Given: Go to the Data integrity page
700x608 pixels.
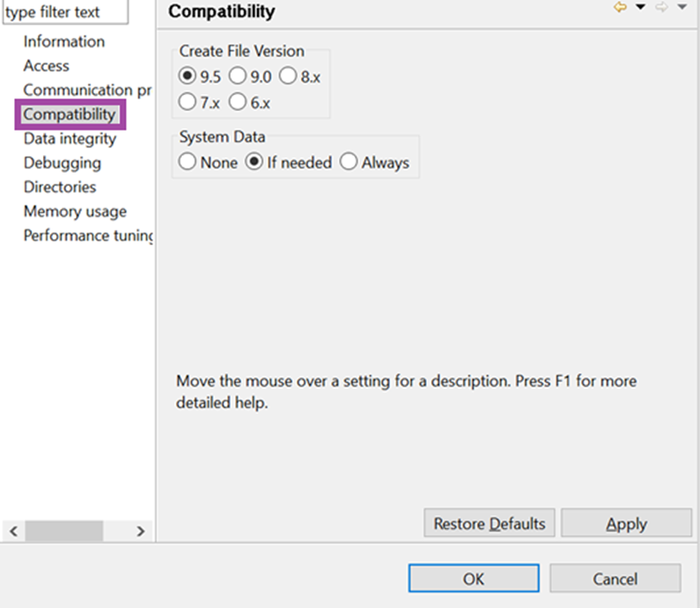Looking at the screenshot, I should pos(70,139).
